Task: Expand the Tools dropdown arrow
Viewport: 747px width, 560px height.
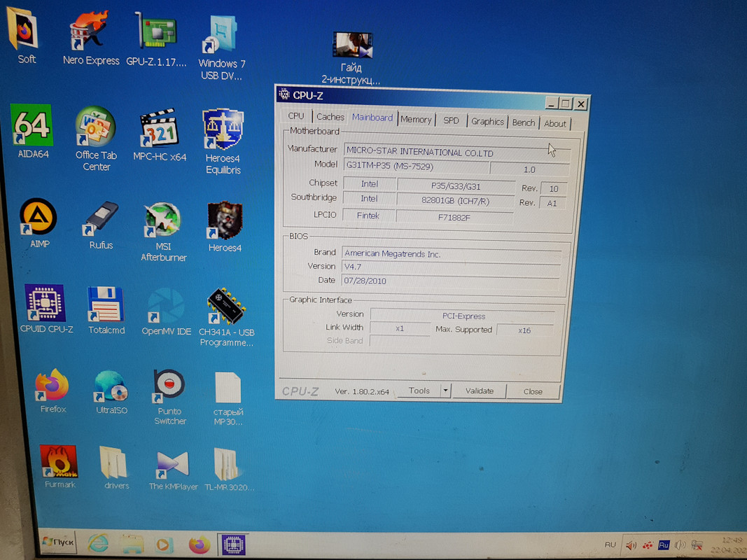Action: pyautogui.click(x=445, y=391)
